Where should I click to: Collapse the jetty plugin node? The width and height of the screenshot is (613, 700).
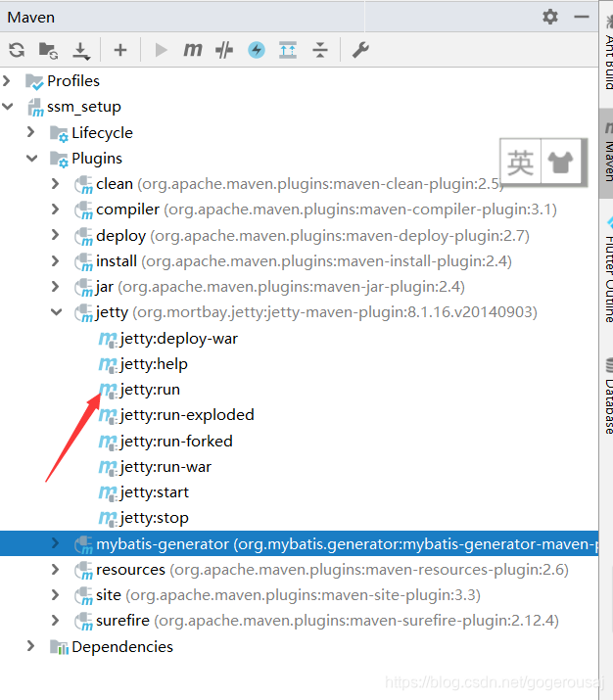click(56, 311)
